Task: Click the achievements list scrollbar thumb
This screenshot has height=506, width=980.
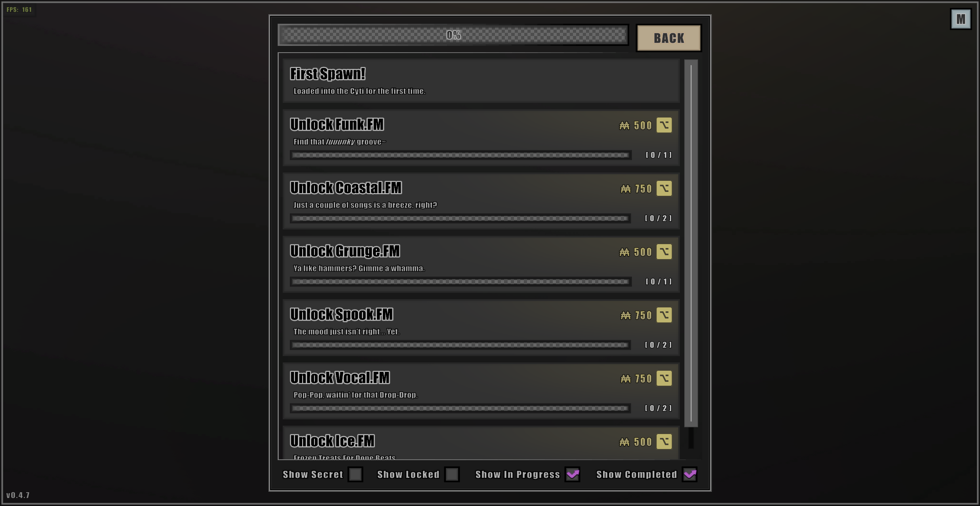Action: 691,243
